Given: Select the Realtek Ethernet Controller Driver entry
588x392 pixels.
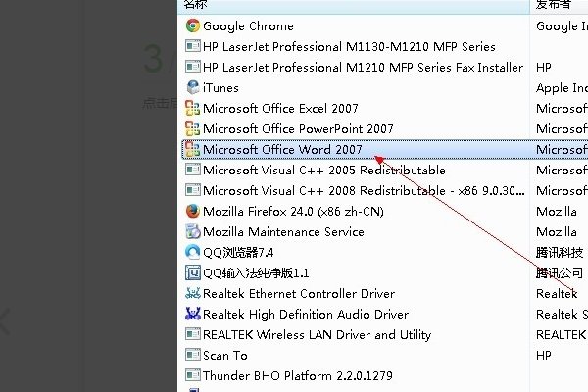Looking at the screenshot, I should pos(299,293).
